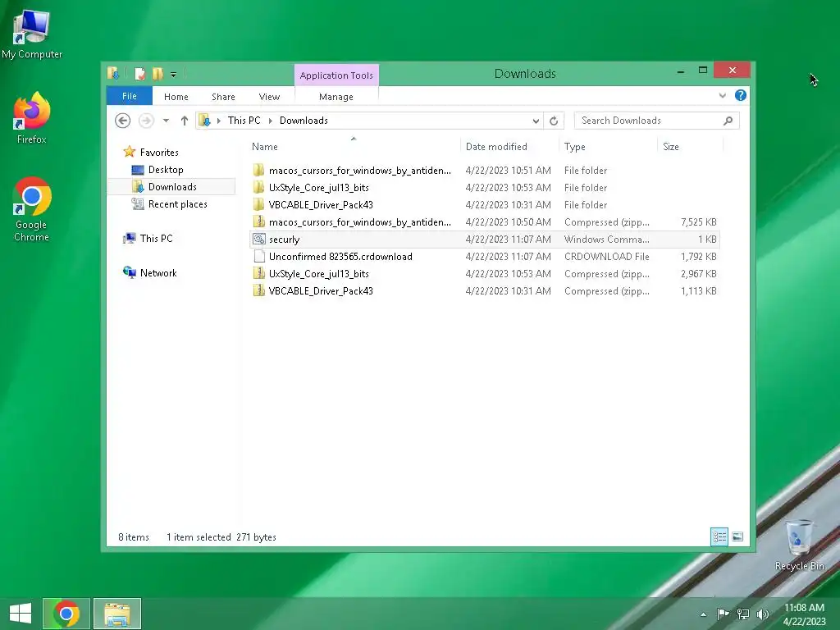Image resolution: width=840 pixels, height=630 pixels.
Task: Switch to the Home ribbon tab
Action: [176, 97]
